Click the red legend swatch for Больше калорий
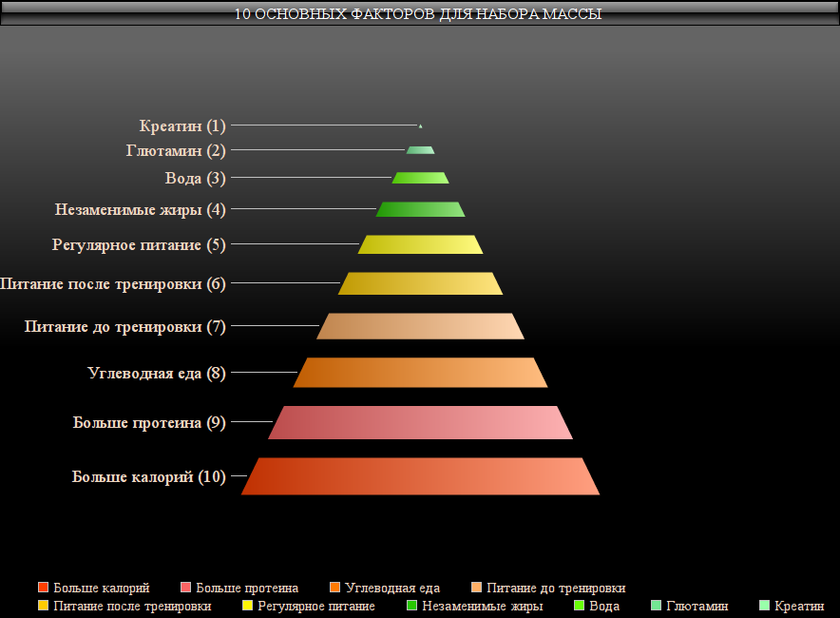 (x=44, y=588)
